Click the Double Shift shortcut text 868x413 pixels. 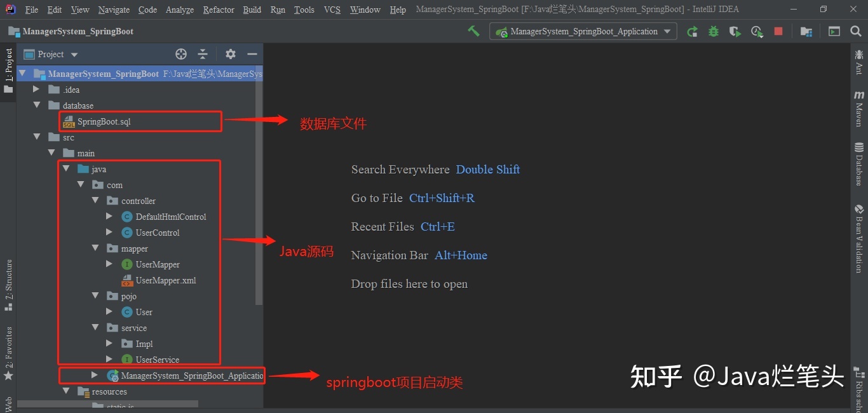coord(488,169)
